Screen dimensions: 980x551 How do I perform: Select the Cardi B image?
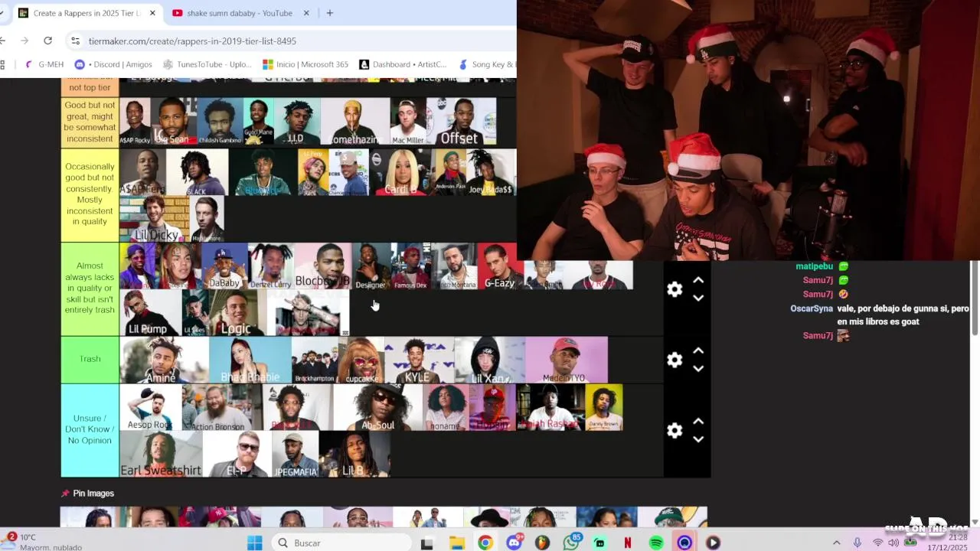(x=400, y=171)
